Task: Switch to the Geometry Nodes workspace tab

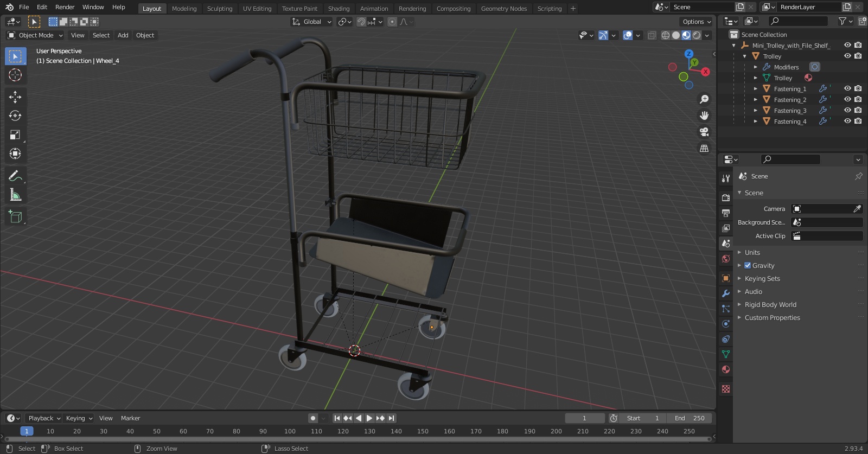Action: click(503, 9)
